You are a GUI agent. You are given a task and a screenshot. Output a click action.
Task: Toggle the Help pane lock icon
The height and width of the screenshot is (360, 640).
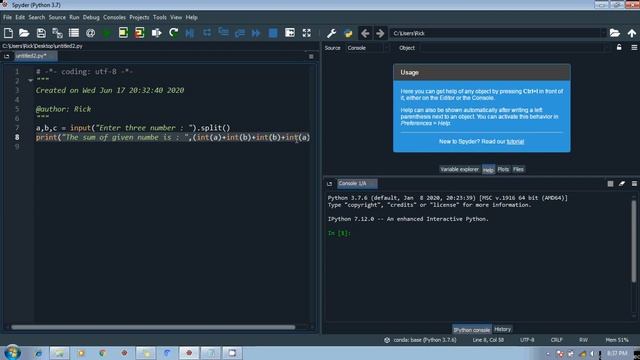coord(619,48)
